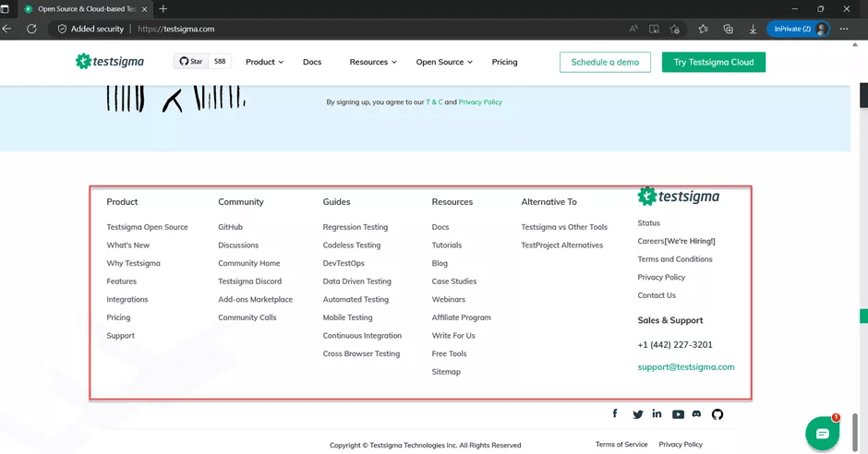Click the Testsigma logo in header
868x454 pixels.
pos(110,62)
